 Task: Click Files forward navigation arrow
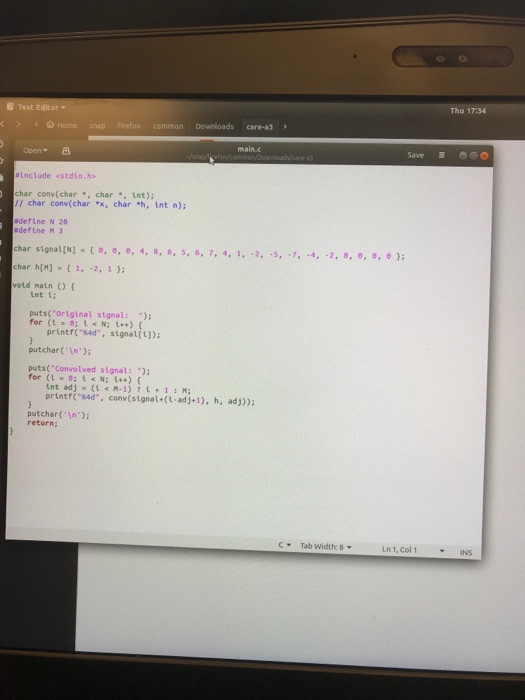[x=18, y=124]
